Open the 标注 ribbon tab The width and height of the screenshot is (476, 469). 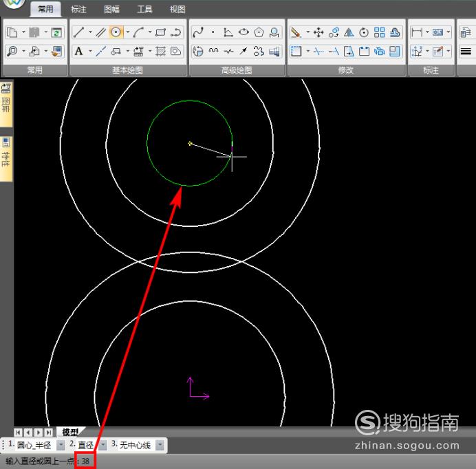coord(78,9)
